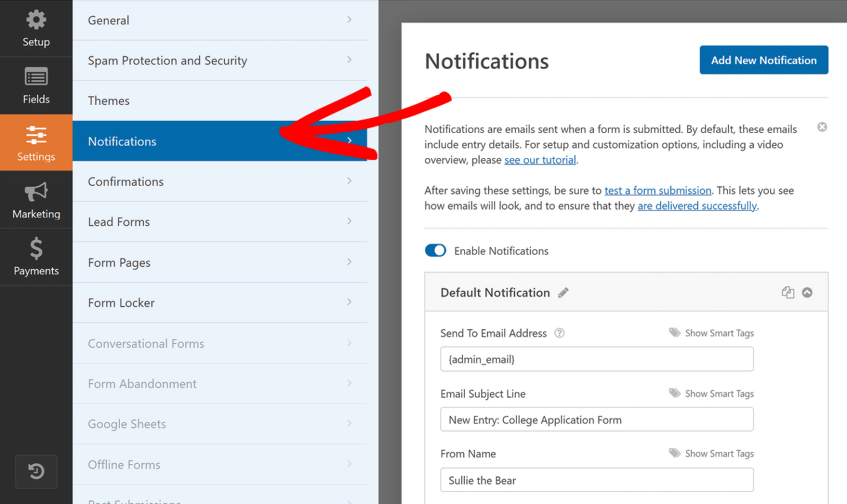Open form revision history

click(x=36, y=471)
